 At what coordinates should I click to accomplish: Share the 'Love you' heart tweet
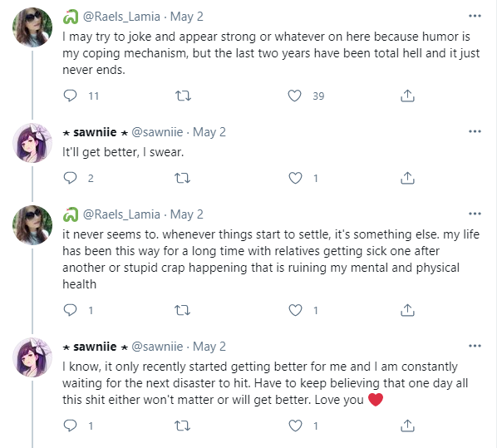pos(407,426)
